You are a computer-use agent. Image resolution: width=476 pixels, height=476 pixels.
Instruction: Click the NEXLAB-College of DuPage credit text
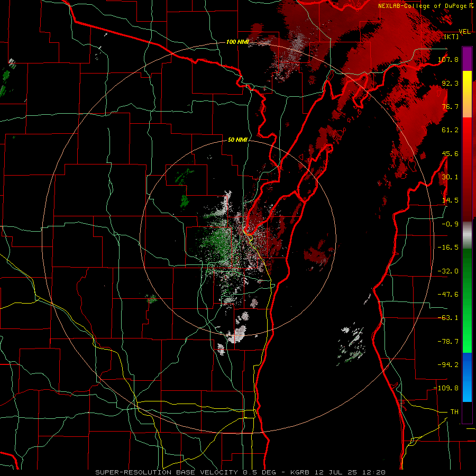click(x=422, y=6)
